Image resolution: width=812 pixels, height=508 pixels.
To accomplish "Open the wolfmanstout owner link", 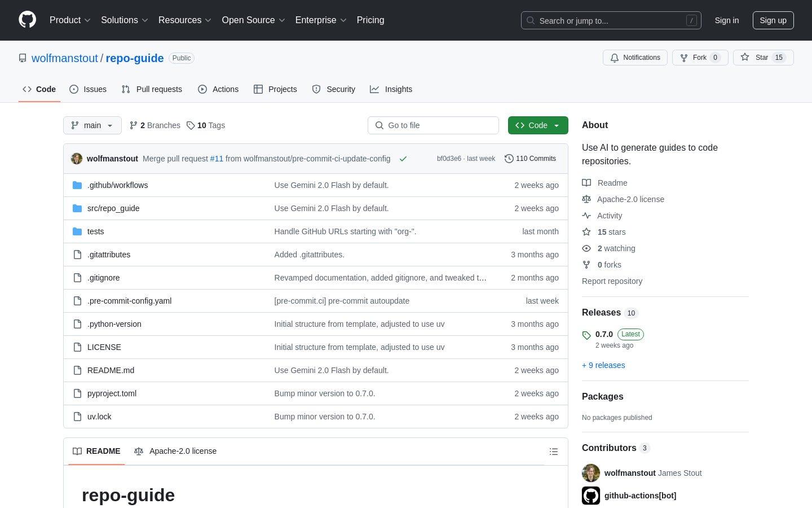I will pyautogui.click(x=65, y=58).
